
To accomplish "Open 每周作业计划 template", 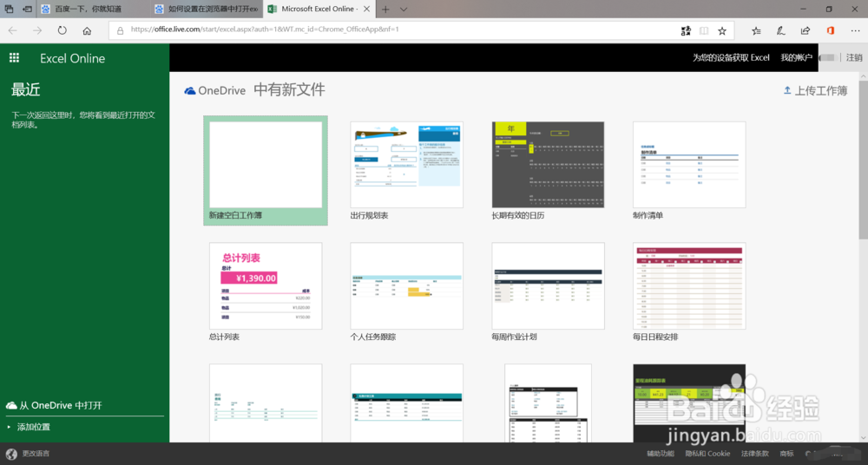I will coord(548,291).
